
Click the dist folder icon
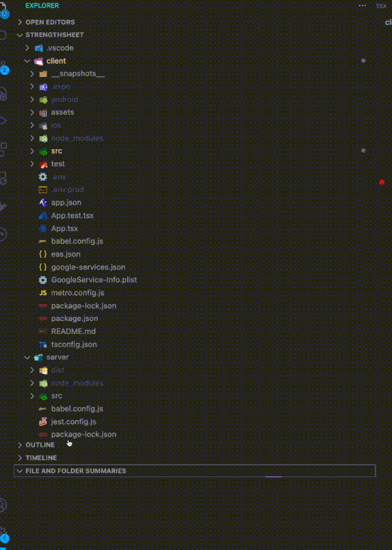43,371
